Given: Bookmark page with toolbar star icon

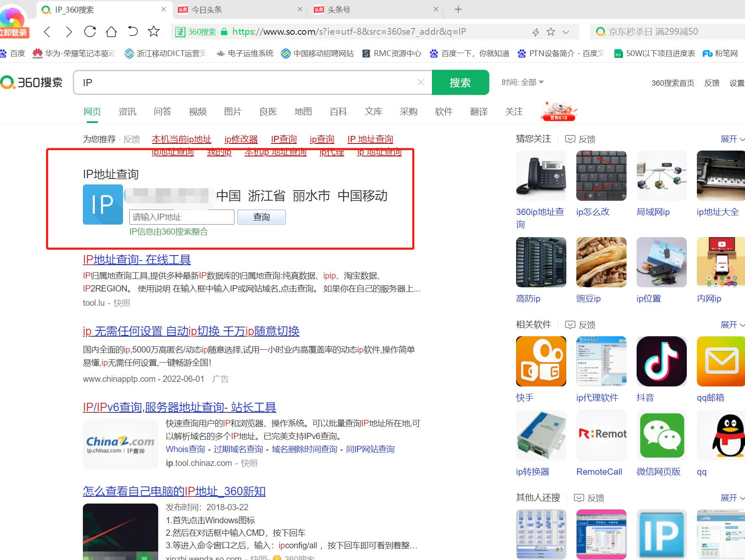Looking at the screenshot, I should tap(154, 32).
